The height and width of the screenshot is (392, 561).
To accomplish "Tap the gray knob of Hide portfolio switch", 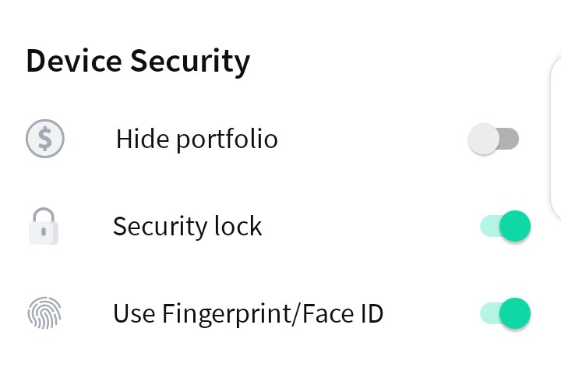I will [x=484, y=139].
